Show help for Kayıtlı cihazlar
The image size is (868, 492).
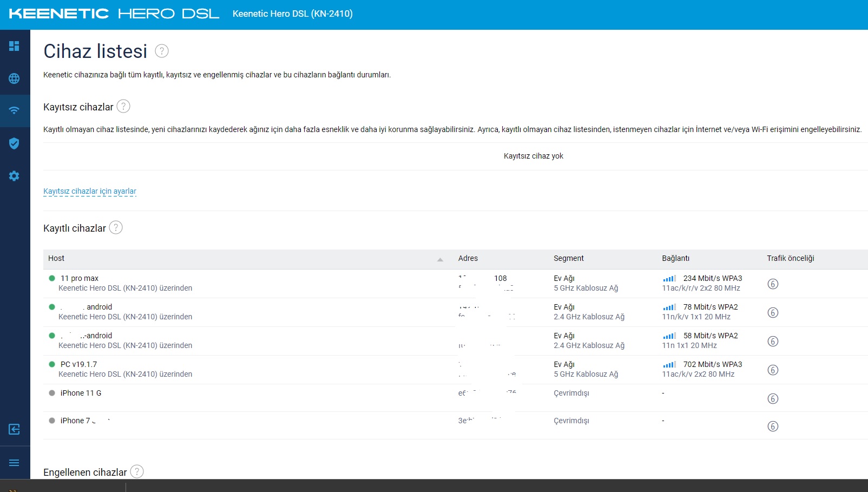116,228
